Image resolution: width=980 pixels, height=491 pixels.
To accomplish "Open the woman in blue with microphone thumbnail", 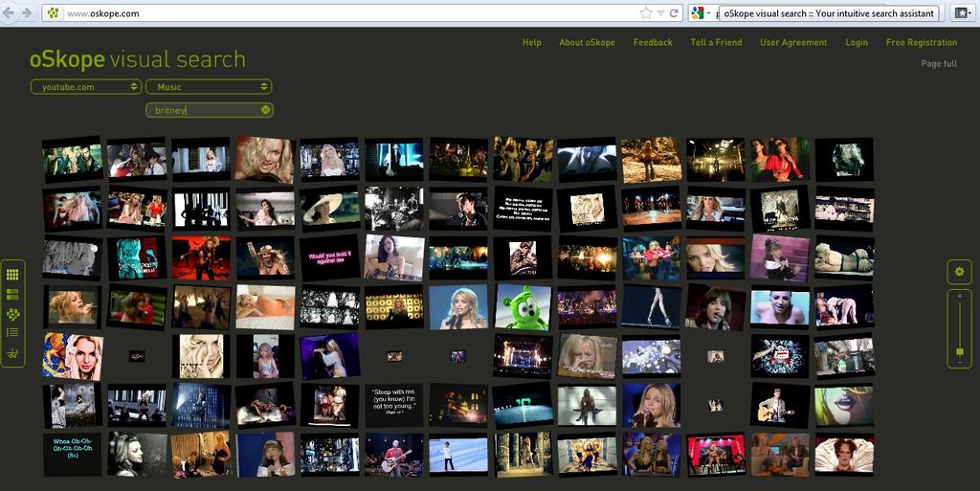I will (x=458, y=306).
